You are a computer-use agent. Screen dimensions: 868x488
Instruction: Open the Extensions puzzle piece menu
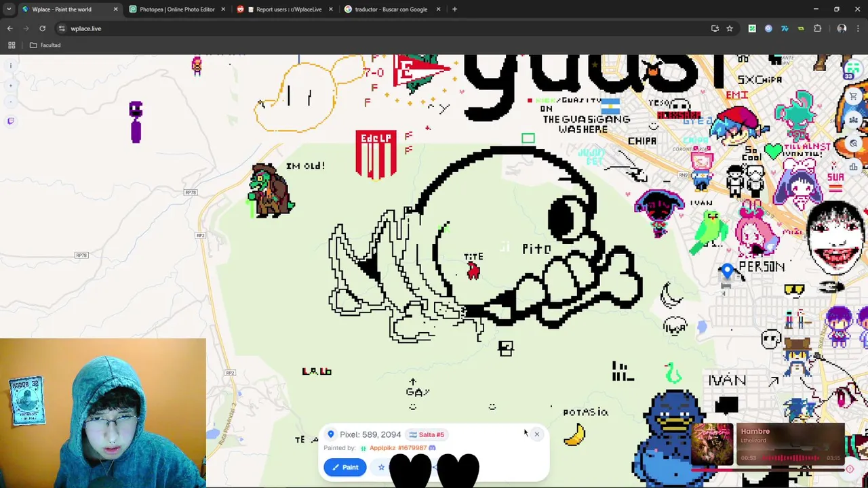pyautogui.click(x=817, y=28)
